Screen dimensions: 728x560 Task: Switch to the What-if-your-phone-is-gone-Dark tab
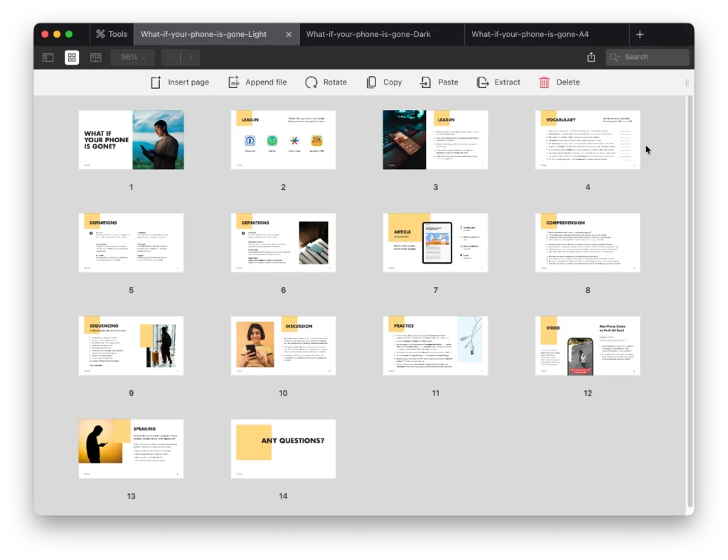click(368, 34)
